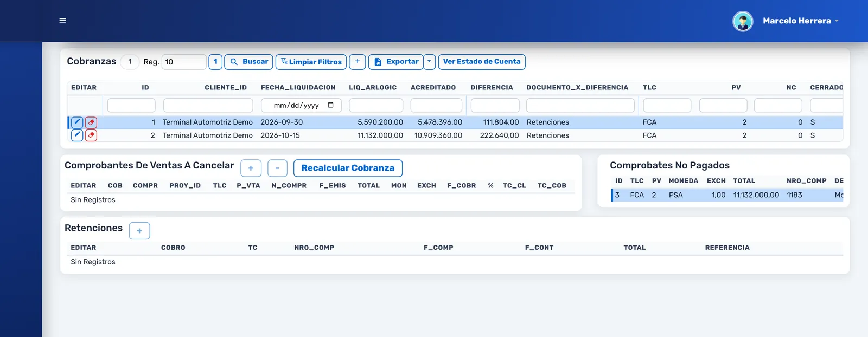Click the DOCUMENTO_X_DIFERENCIA filter input
The height and width of the screenshot is (337, 868).
(580, 105)
